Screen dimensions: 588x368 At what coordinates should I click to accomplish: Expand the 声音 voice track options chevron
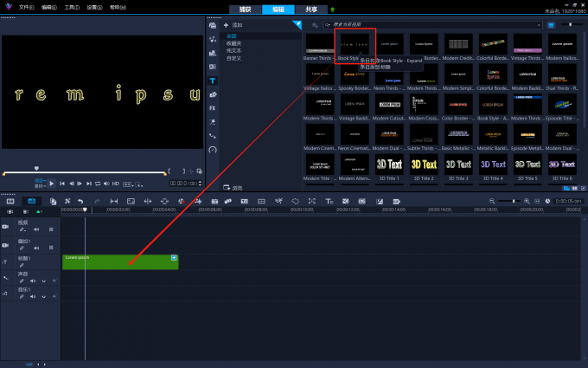point(43,281)
